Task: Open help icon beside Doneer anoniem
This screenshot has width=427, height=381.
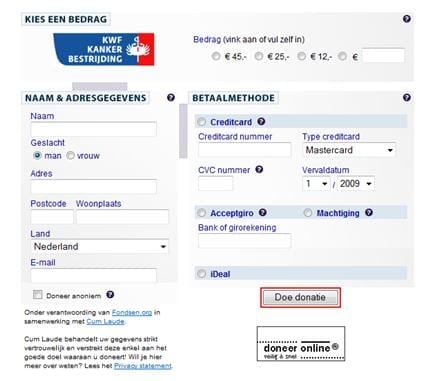Action: pos(110,295)
